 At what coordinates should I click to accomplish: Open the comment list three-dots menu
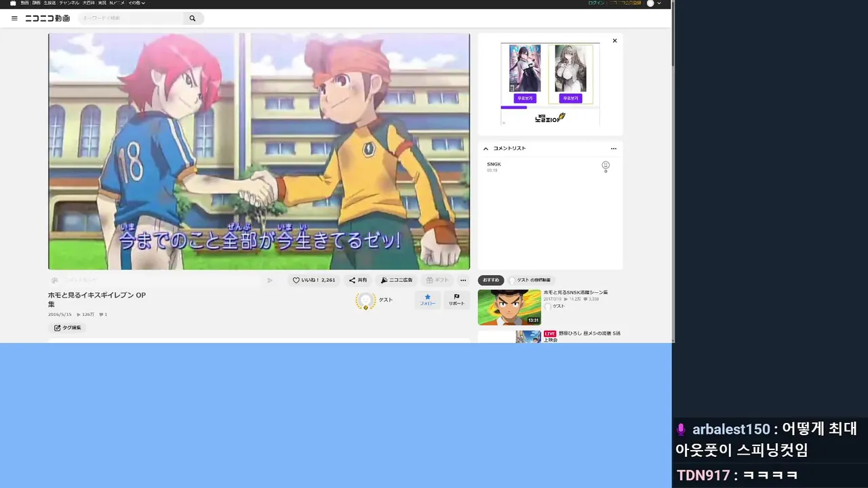(614, 148)
